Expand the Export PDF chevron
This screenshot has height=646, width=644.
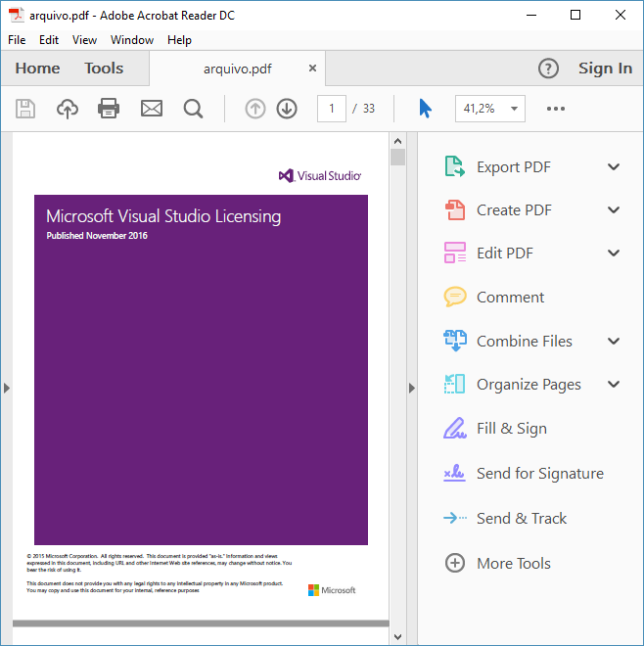pyautogui.click(x=614, y=166)
